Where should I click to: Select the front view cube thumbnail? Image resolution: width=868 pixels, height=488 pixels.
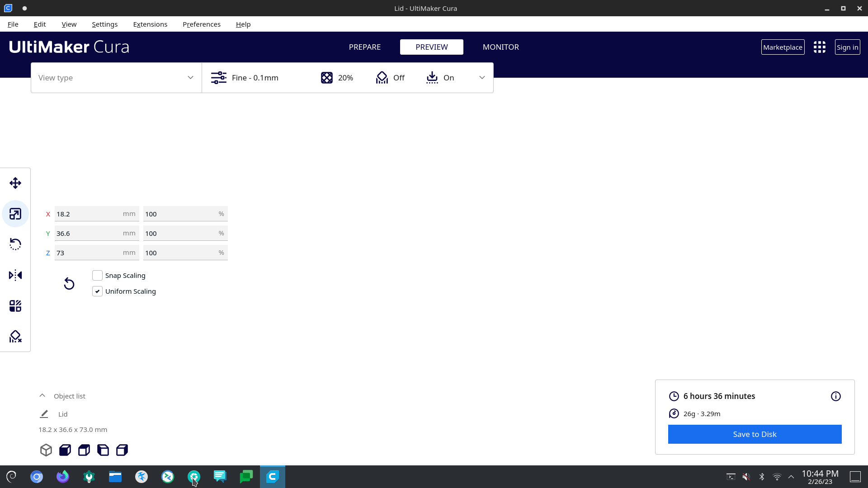coord(65,450)
